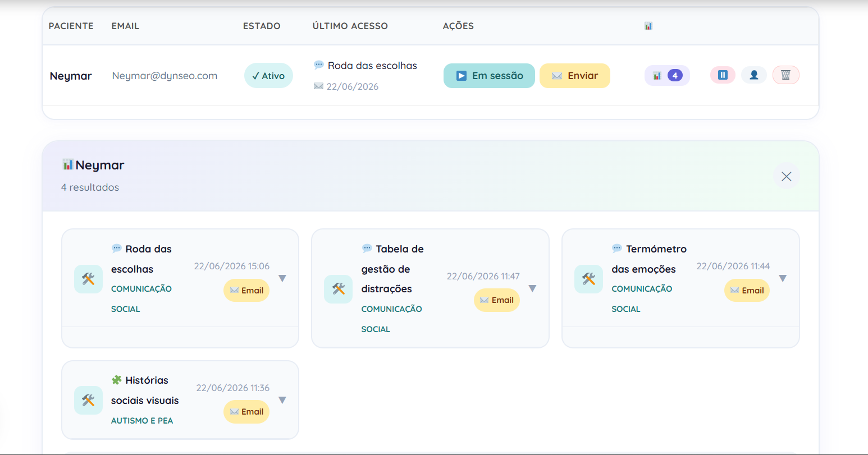
Task: Expand the Termómetro das emoções result
Action: click(783, 278)
